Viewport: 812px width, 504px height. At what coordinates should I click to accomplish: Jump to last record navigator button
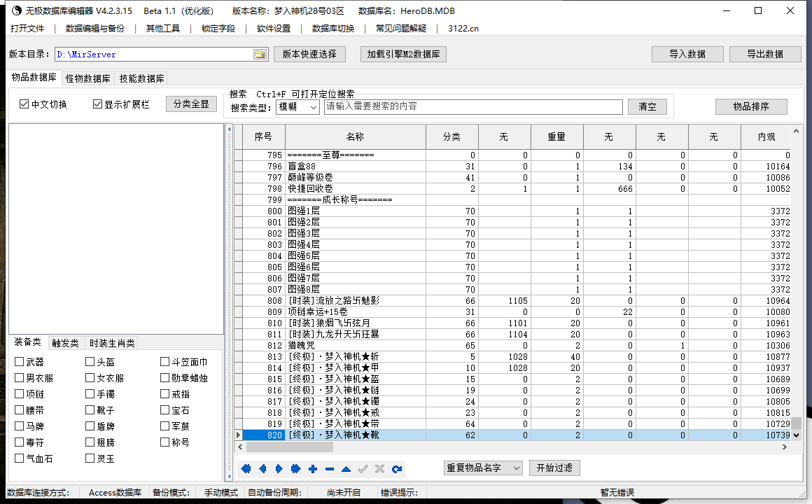click(x=295, y=469)
